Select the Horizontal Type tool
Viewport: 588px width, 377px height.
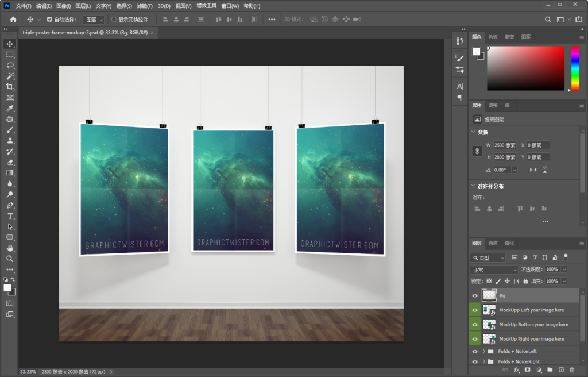pos(10,216)
